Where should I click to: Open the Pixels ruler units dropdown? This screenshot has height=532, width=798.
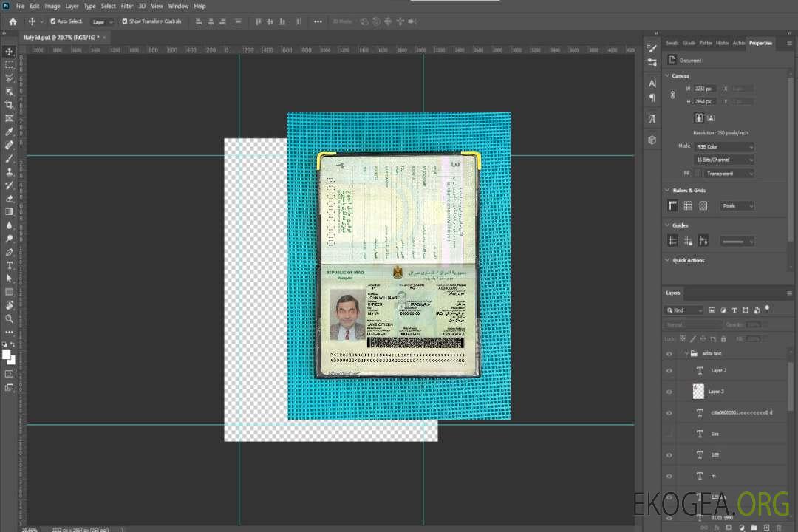click(737, 206)
